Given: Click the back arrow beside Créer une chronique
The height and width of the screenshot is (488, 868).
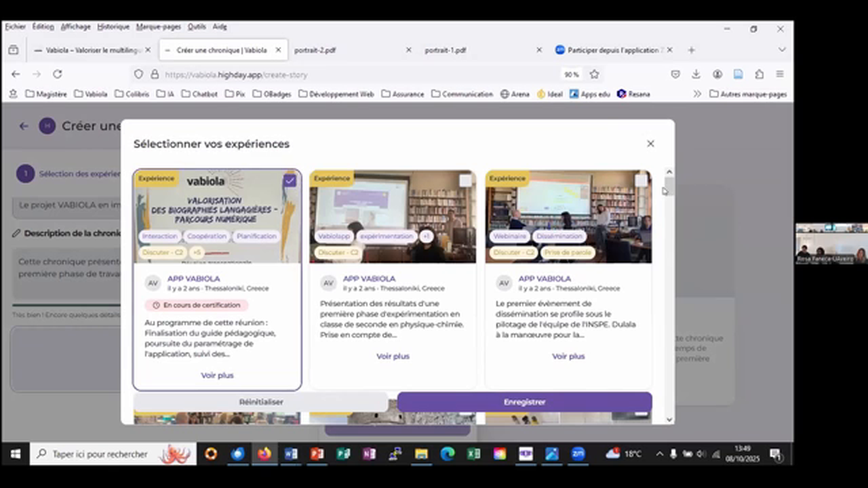Looking at the screenshot, I should coord(24,126).
